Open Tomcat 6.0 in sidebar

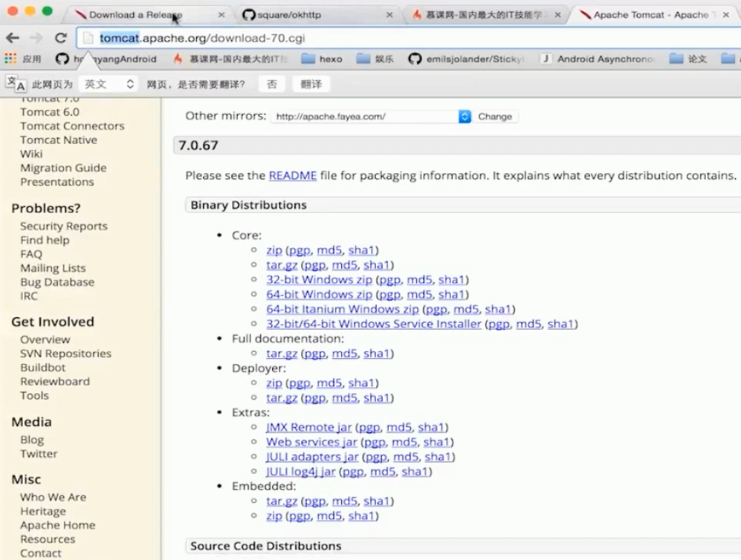(49, 112)
